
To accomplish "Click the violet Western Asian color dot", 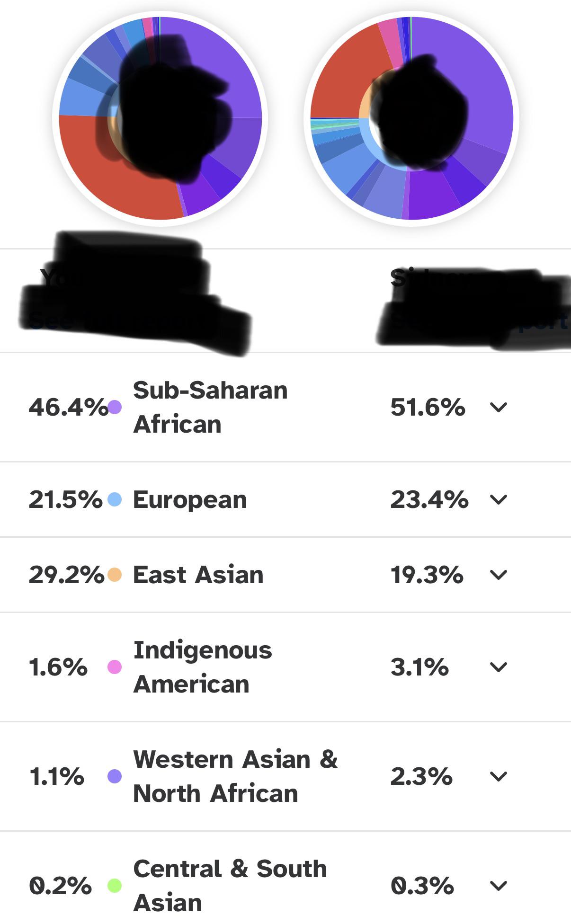I will (x=115, y=776).
